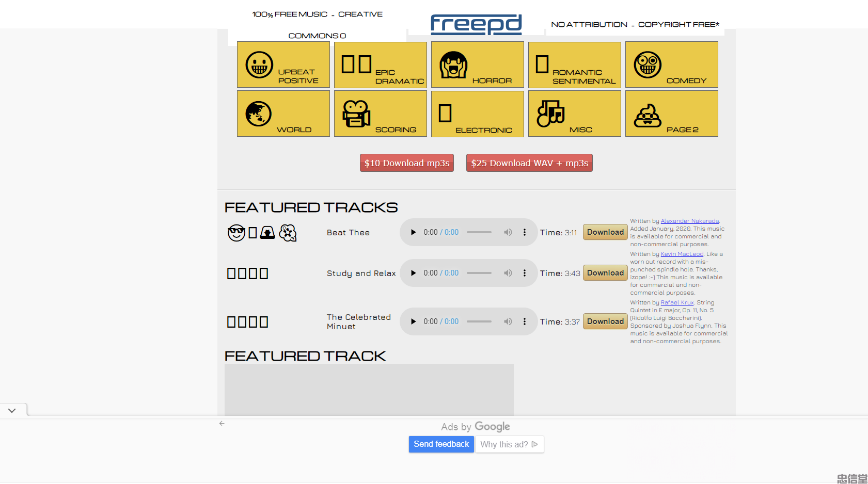Go to Page 2 tile

(671, 114)
